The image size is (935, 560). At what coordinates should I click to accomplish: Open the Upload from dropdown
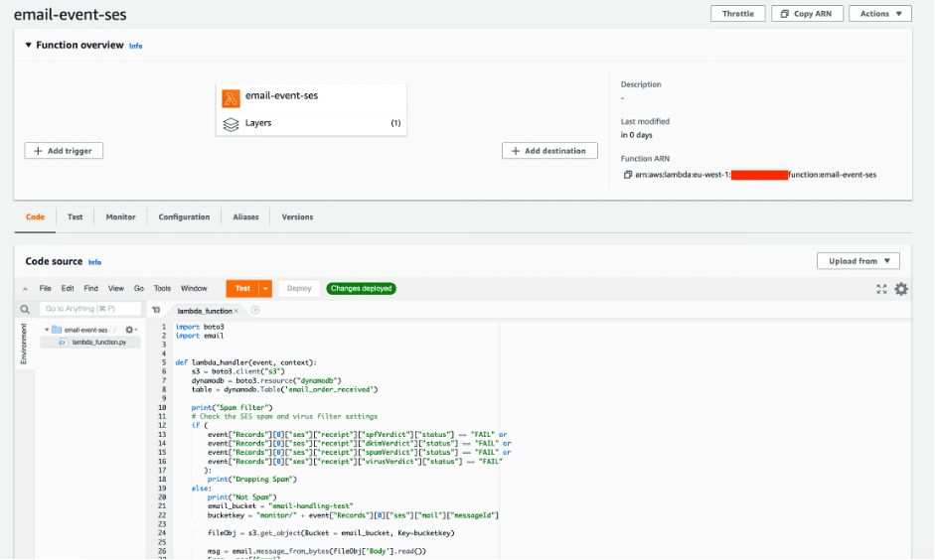point(858,261)
